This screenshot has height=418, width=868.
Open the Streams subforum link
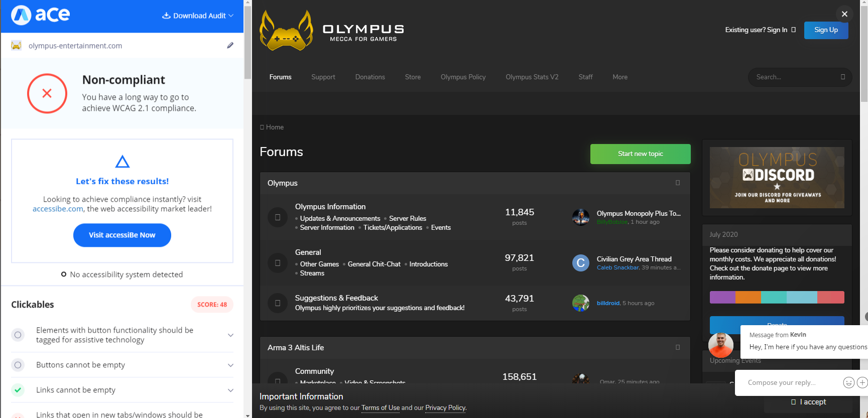tap(312, 273)
